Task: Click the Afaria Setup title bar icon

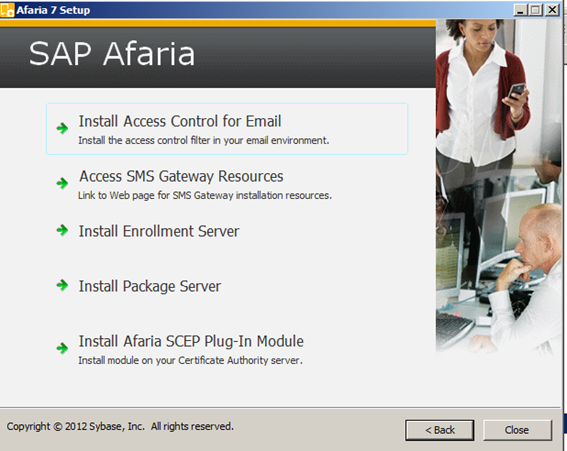Action: coord(7,10)
